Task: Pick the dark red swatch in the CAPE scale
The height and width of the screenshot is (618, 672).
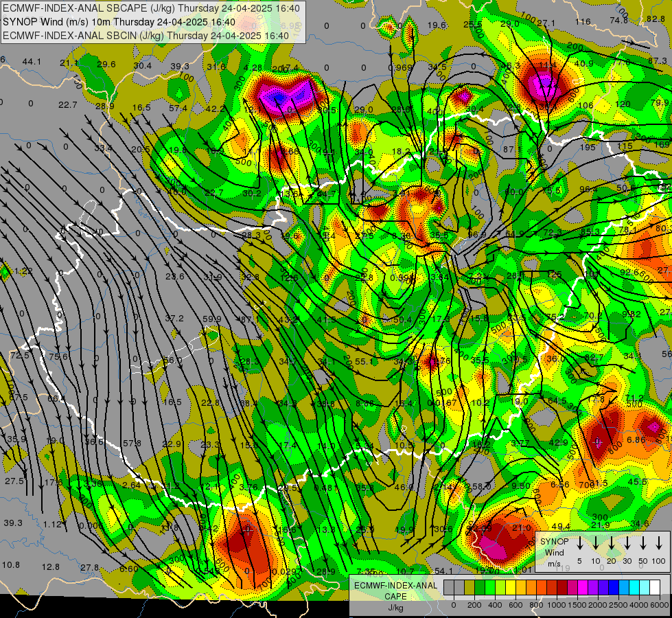Action: pyautogui.click(x=562, y=588)
